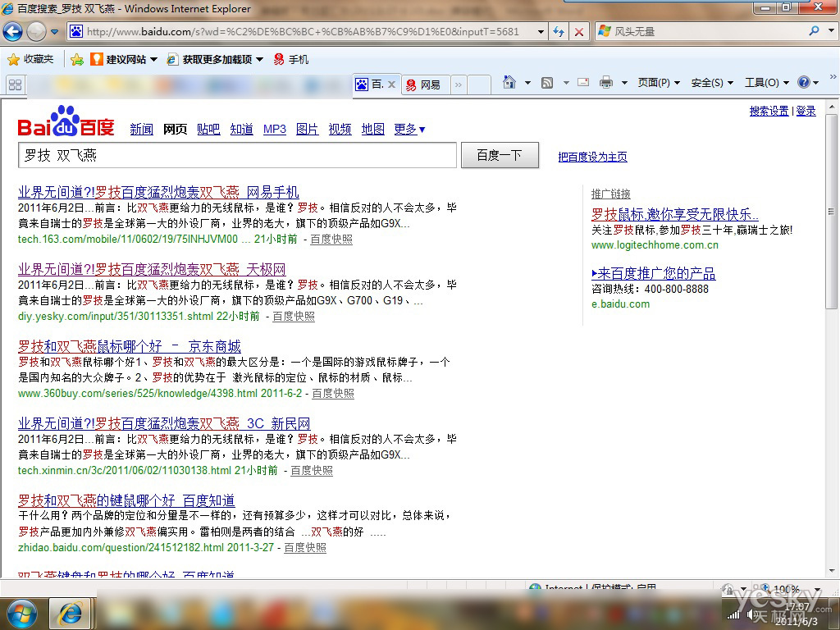Viewport: 840px width, 630px height.
Task: Expand the address bar history dropdown
Action: tap(541, 32)
